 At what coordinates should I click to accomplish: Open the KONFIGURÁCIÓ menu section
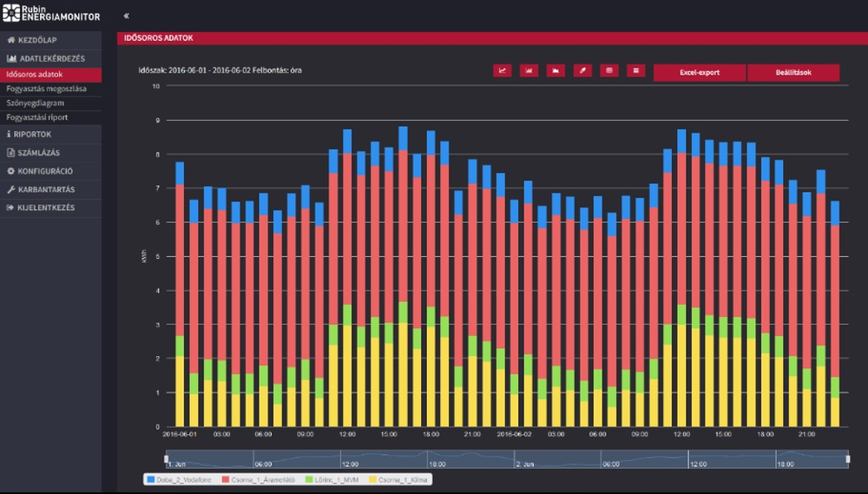51,171
